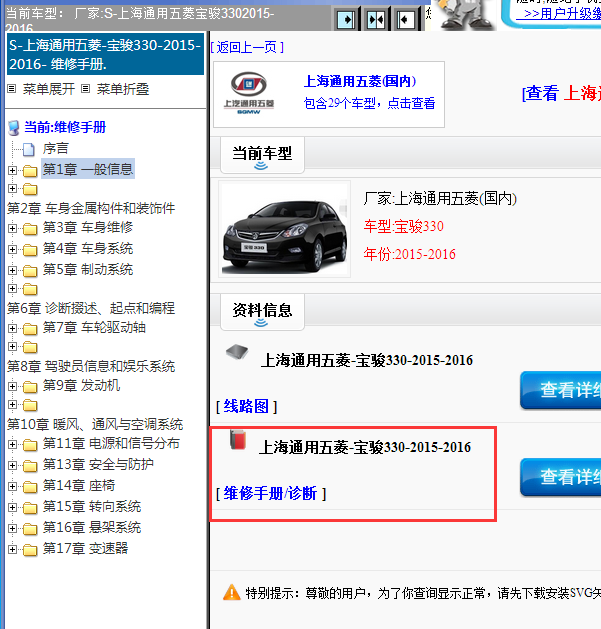
Task: Expand the 第17章 变速器 chapter node
Action: pos(12,549)
